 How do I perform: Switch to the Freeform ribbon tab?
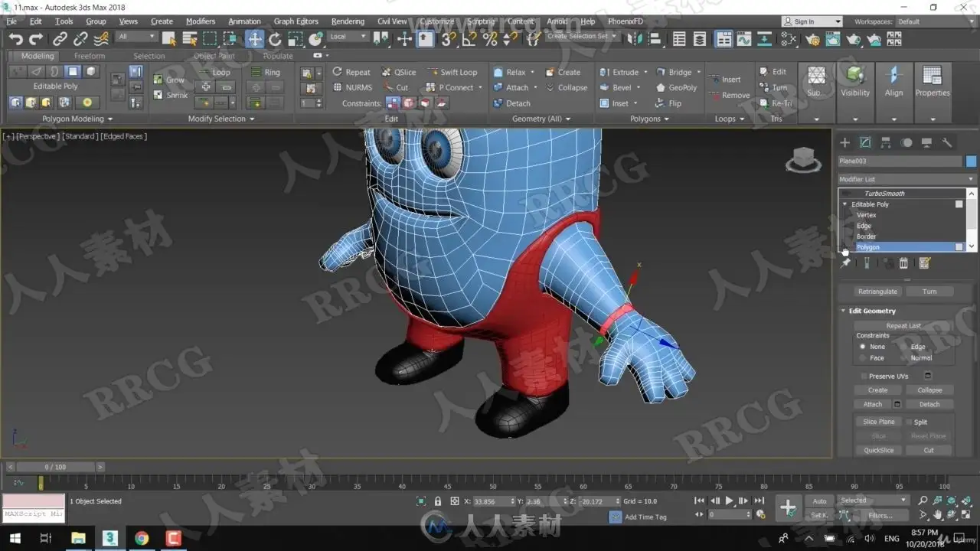click(x=90, y=56)
